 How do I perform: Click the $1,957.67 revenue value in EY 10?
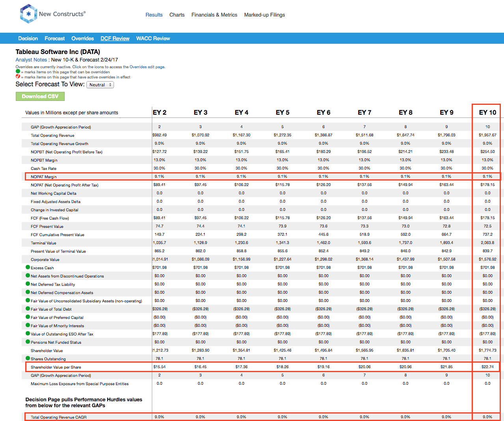click(488, 135)
